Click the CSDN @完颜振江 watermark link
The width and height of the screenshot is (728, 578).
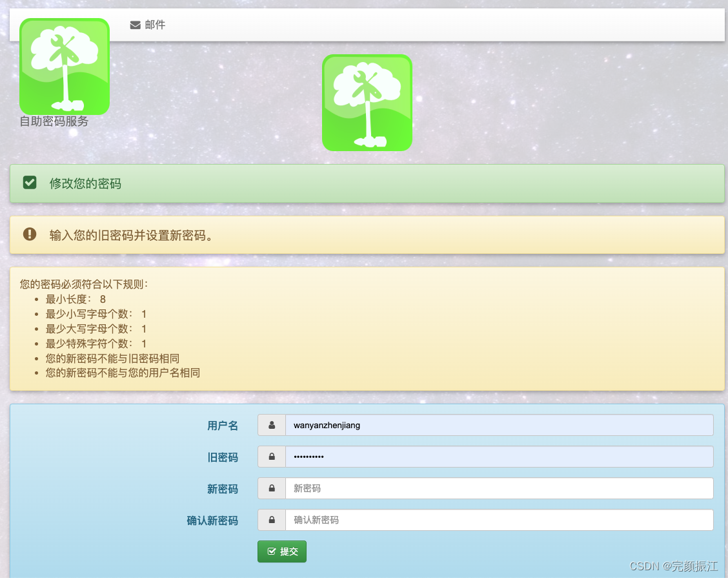tap(674, 567)
